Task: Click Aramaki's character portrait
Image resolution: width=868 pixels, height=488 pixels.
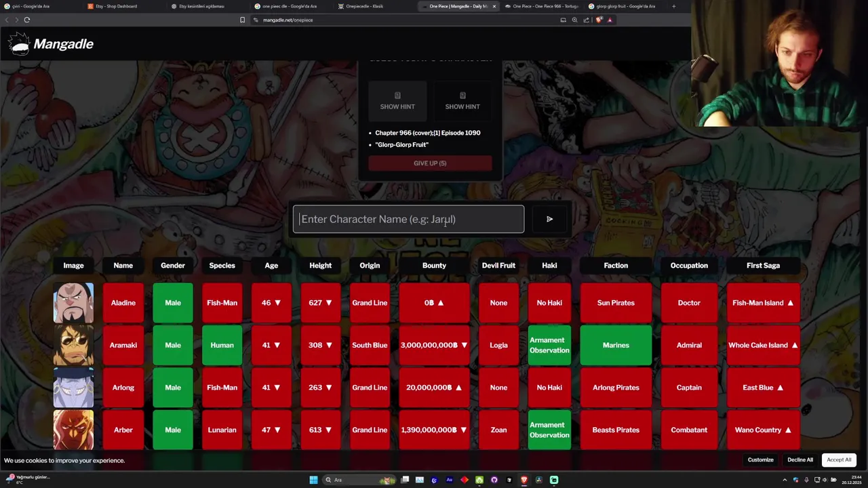Action: (73, 345)
